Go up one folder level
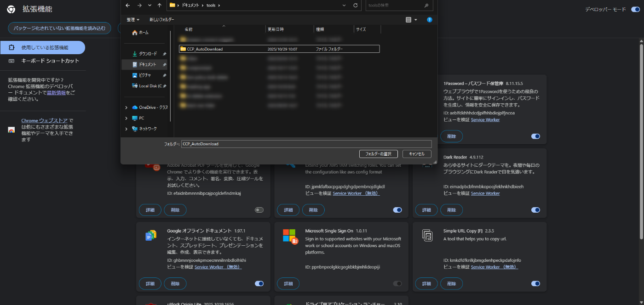 coord(159,5)
